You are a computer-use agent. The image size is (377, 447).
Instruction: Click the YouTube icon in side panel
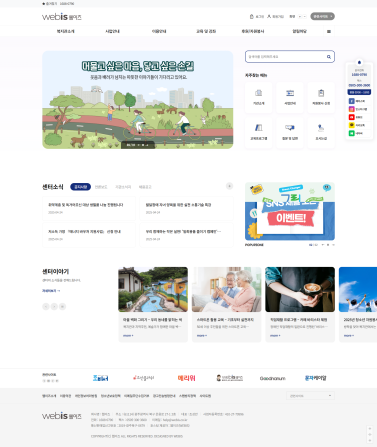pyautogui.click(x=351, y=117)
